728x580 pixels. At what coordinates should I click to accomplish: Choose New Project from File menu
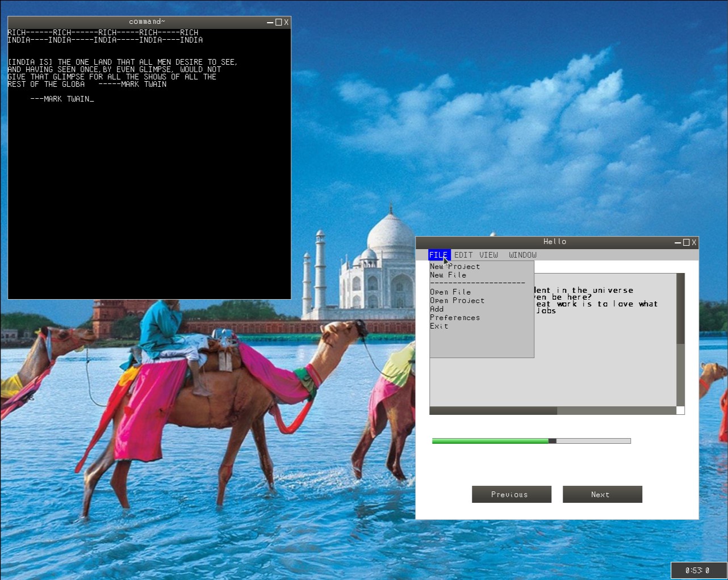point(455,266)
